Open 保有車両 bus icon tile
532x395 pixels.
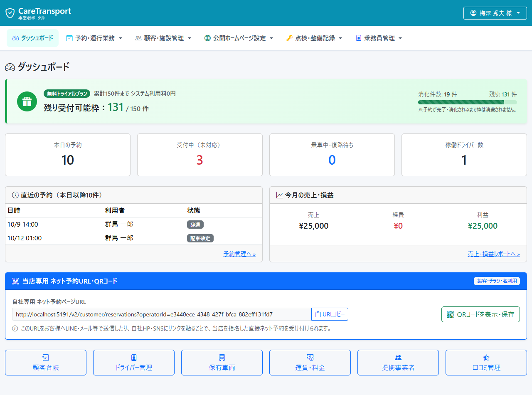[222, 363]
